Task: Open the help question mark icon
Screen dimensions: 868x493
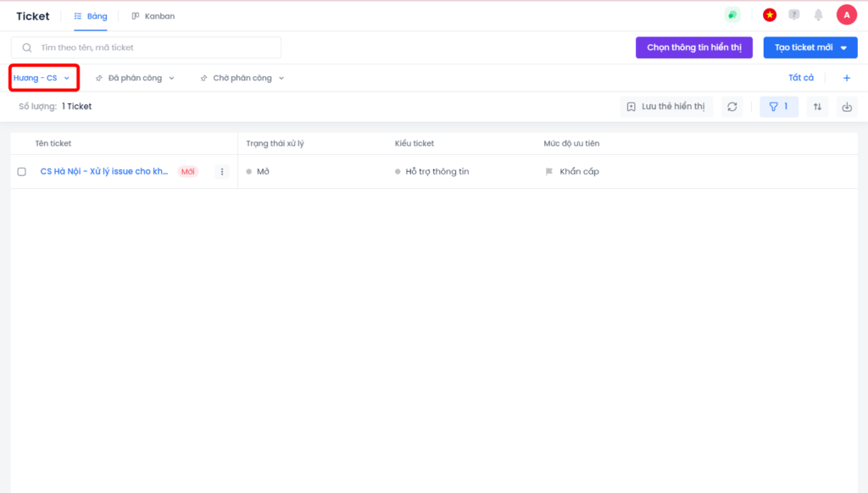Action: [793, 15]
